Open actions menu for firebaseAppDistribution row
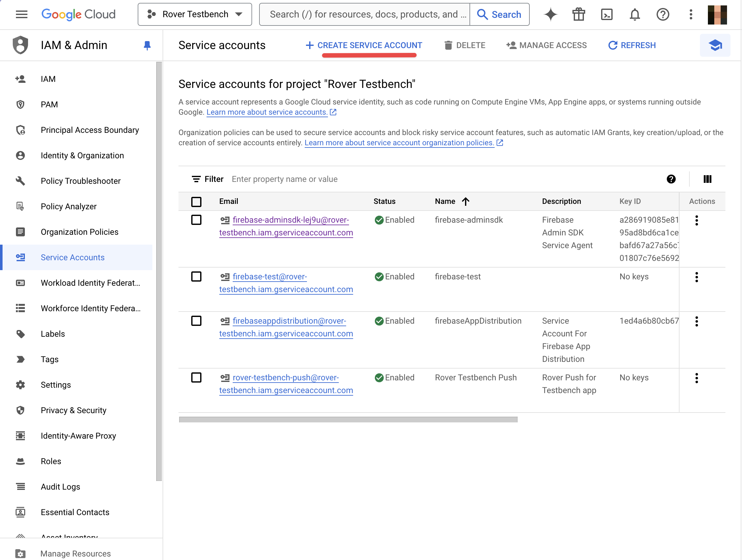The width and height of the screenshot is (742, 560). pos(697,321)
